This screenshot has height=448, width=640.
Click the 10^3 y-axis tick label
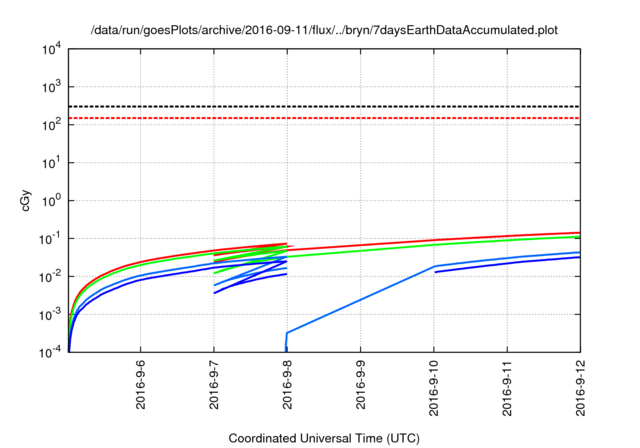click(51, 87)
